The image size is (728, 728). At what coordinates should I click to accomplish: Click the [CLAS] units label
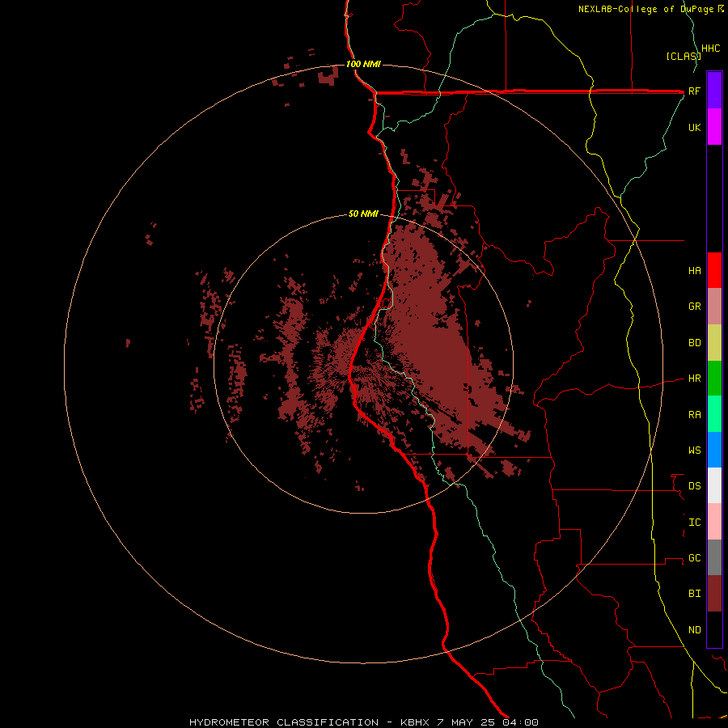point(684,56)
